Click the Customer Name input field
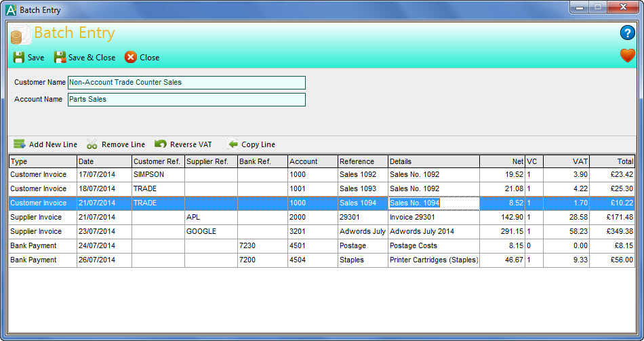 click(x=186, y=82)
